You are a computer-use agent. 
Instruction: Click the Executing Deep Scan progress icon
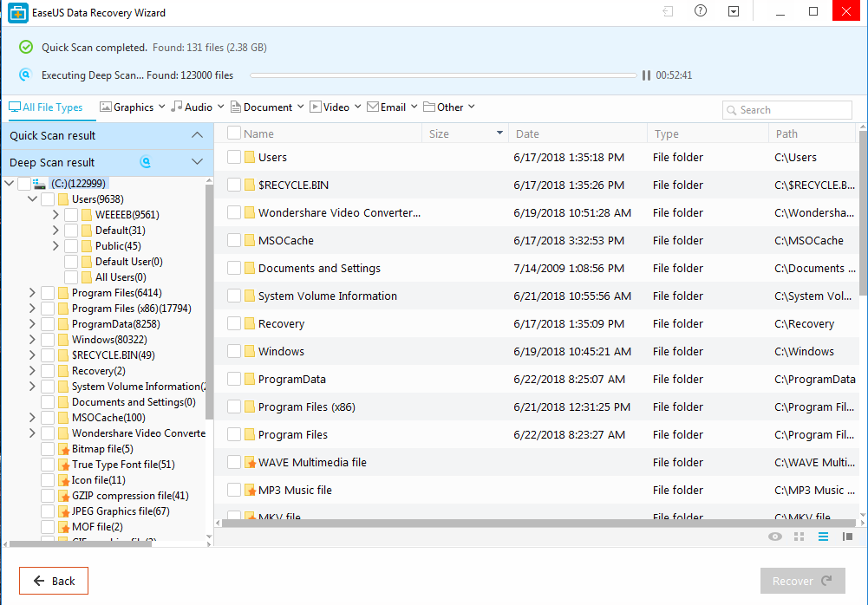point(25,75)
